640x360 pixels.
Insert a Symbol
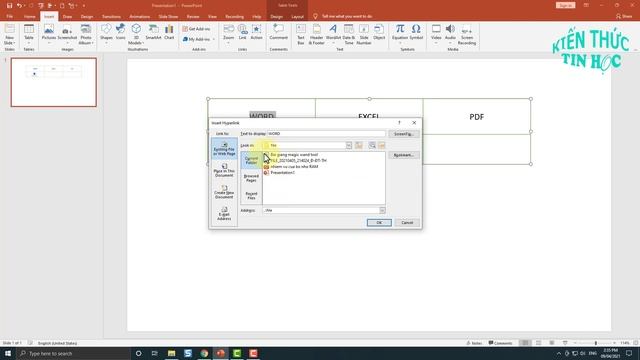coord(416,32)
